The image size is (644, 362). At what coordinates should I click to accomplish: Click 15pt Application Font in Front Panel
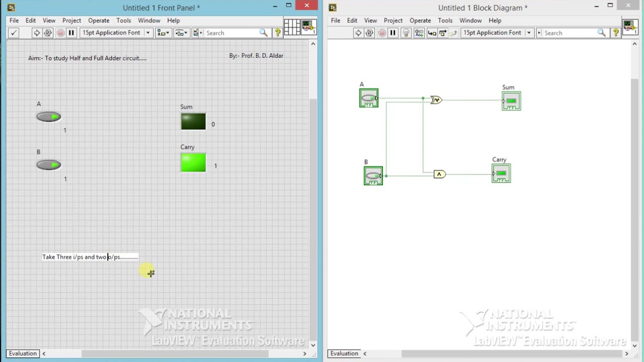112,33
